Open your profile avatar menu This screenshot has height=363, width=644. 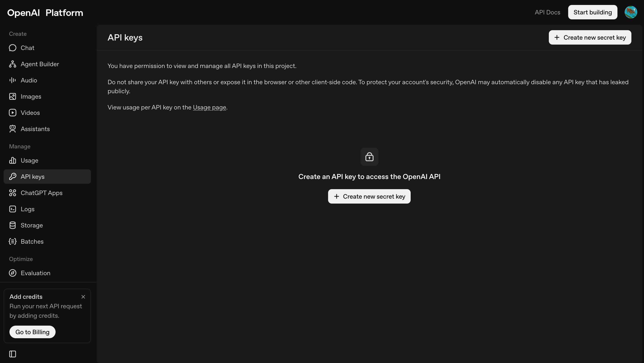(631, 12)
